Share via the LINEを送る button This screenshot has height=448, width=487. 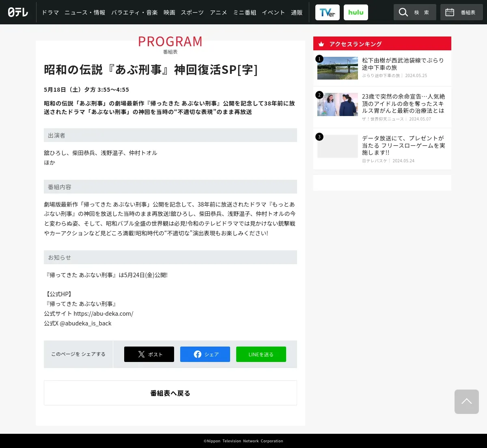pos(261,354)
